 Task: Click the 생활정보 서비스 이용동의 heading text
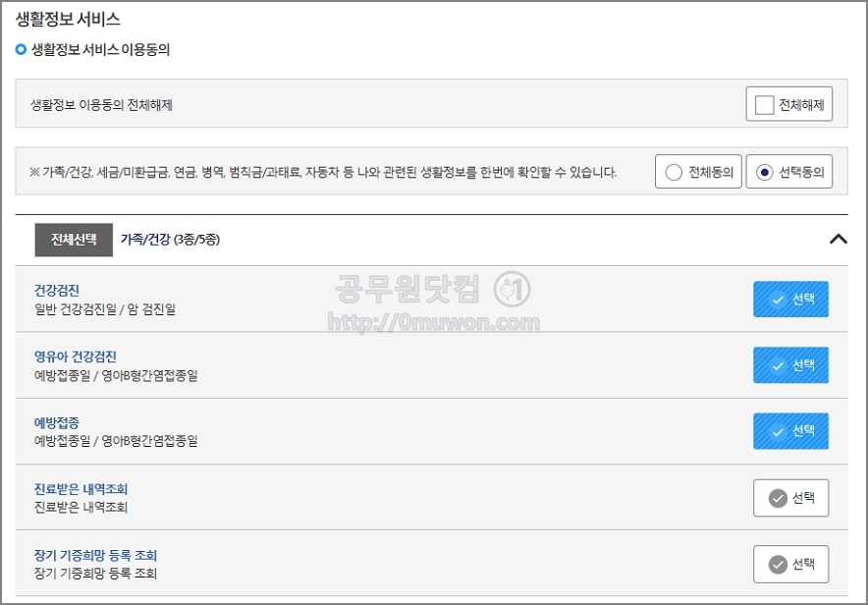point(100,50)
